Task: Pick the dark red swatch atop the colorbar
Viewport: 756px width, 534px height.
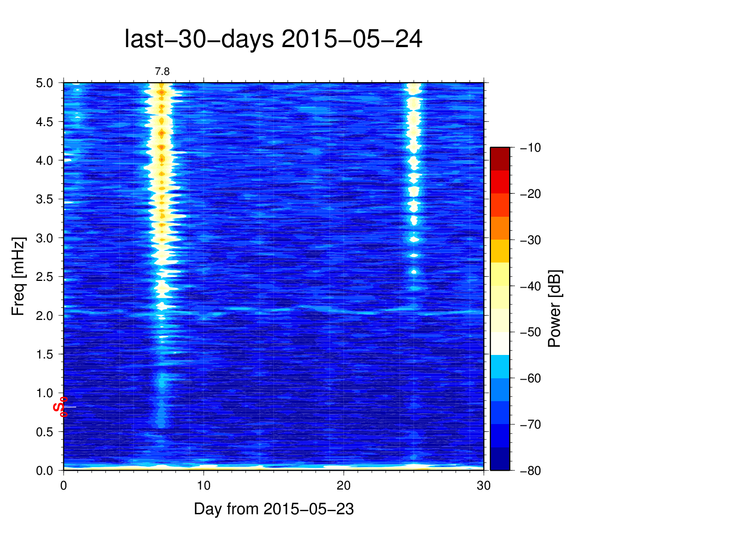Action: pos(500,158)
